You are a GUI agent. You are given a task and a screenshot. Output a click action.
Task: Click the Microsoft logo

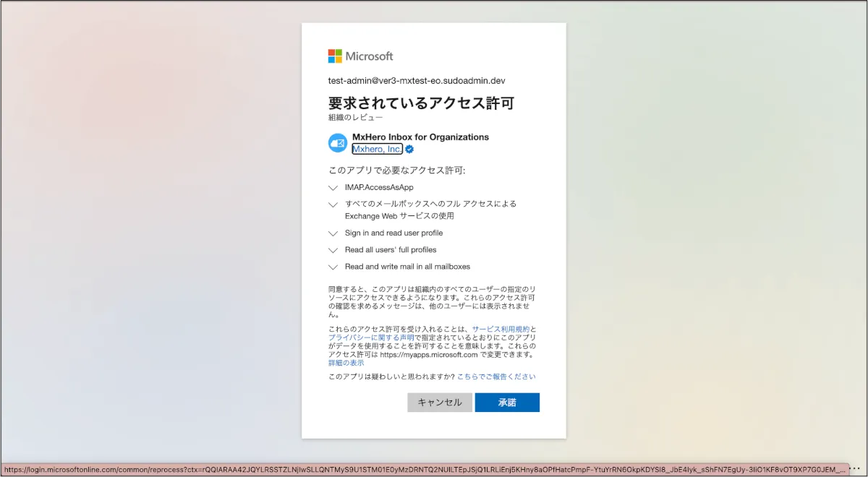point(360,56)
